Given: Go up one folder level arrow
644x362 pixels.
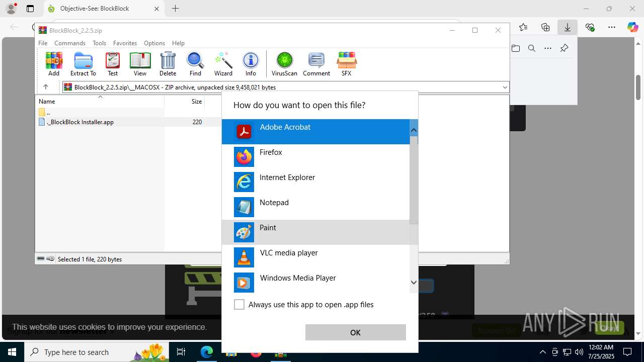Looking at the screenshot, I should pyautogui.click(x=45, y=87).
